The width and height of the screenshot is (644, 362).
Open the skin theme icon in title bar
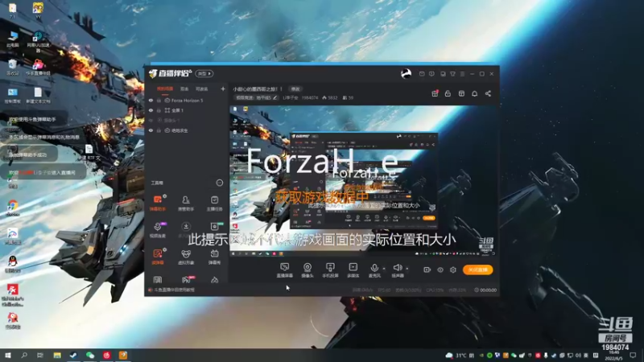pos(452,74)
